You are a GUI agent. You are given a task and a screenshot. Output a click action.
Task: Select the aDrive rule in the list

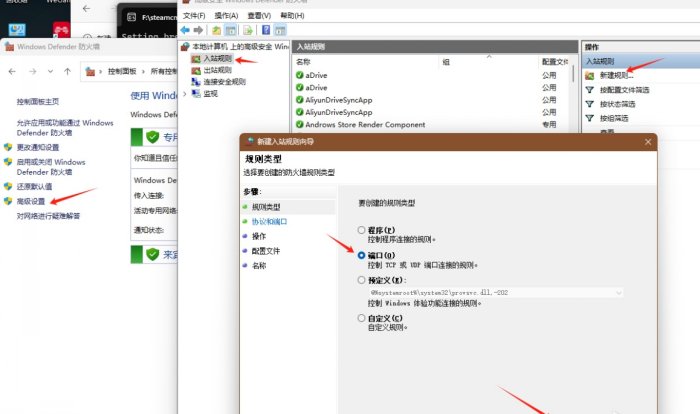[x=316, y=74]
